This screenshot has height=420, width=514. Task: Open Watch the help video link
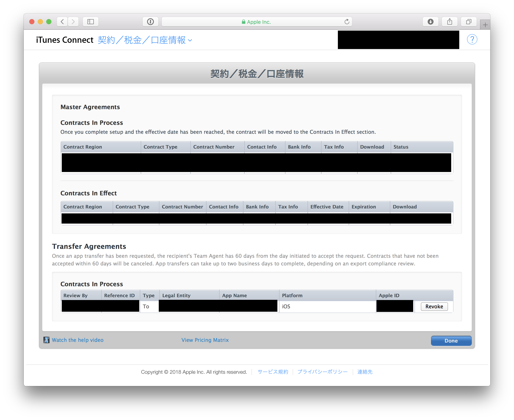[78, 340]
